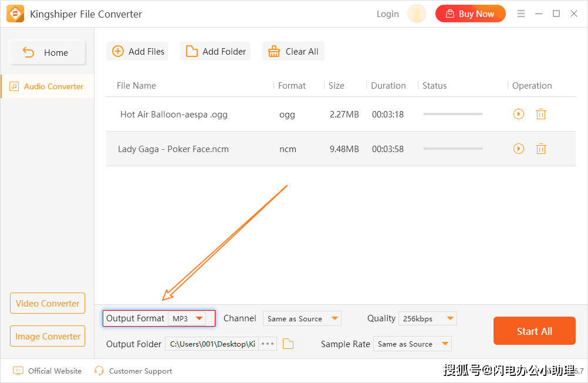
Task: Minimize the Kingshiper window
Action: pos(539,14)
